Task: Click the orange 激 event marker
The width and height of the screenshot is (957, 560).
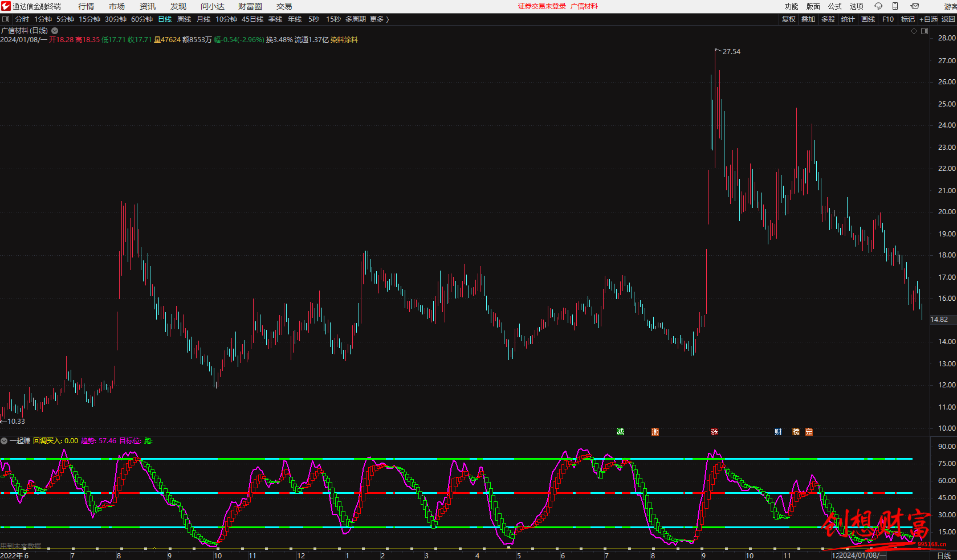Action: coord(655,432)
